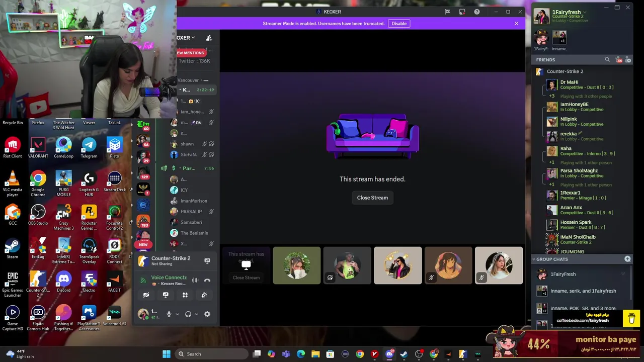Start an activity in voice panel

point(185,295)
